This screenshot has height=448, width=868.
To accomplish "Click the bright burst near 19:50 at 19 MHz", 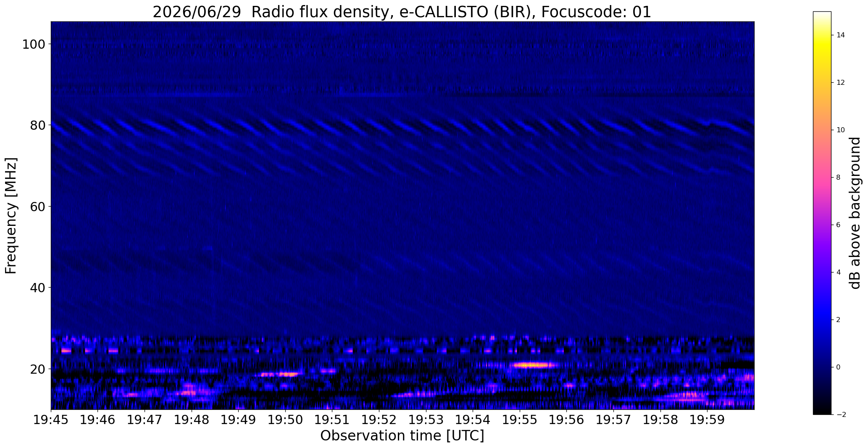I will click(x=280, y=374).
